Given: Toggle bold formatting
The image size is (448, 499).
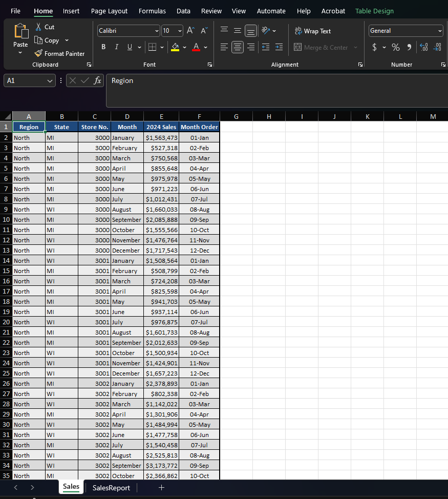Looking at the screenshot, I should pyautogui.click(x=103, y=47).
